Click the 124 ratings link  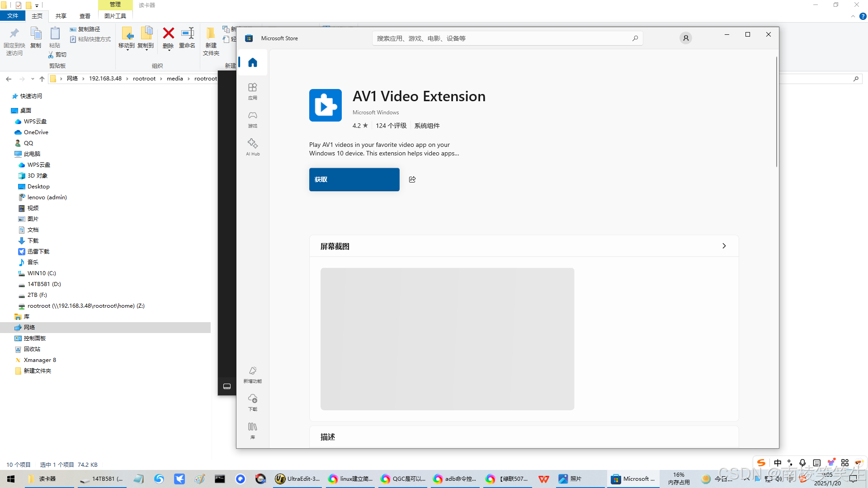pyautogui.click(x=391, y=126)
